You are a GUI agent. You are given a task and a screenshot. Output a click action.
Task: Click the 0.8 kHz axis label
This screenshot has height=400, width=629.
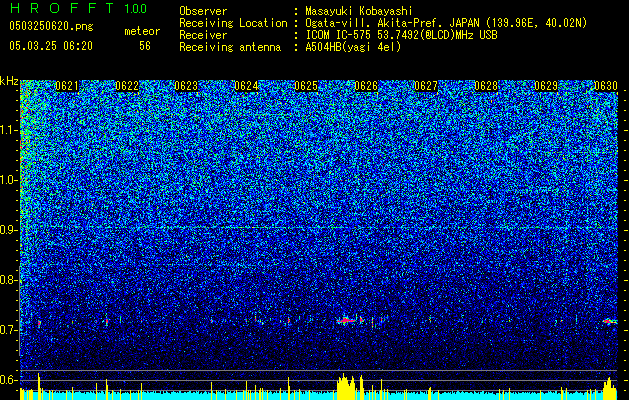(9, 280)
